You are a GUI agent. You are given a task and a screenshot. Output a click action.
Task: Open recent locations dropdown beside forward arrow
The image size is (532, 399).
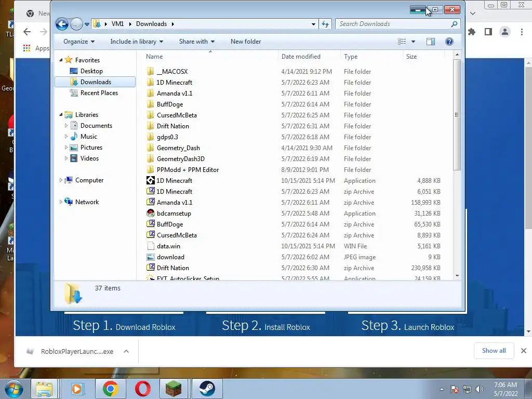point(87,24)
